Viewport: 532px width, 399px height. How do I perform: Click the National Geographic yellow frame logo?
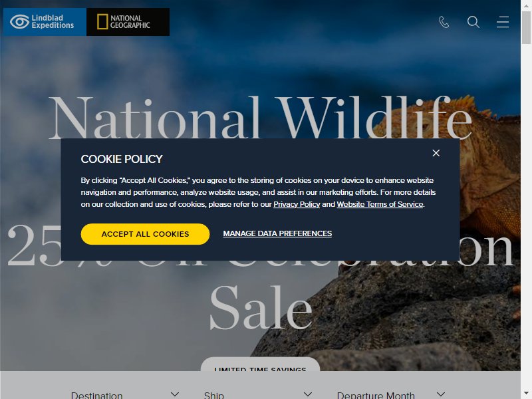pyautogui.click(x=102, y=22)
